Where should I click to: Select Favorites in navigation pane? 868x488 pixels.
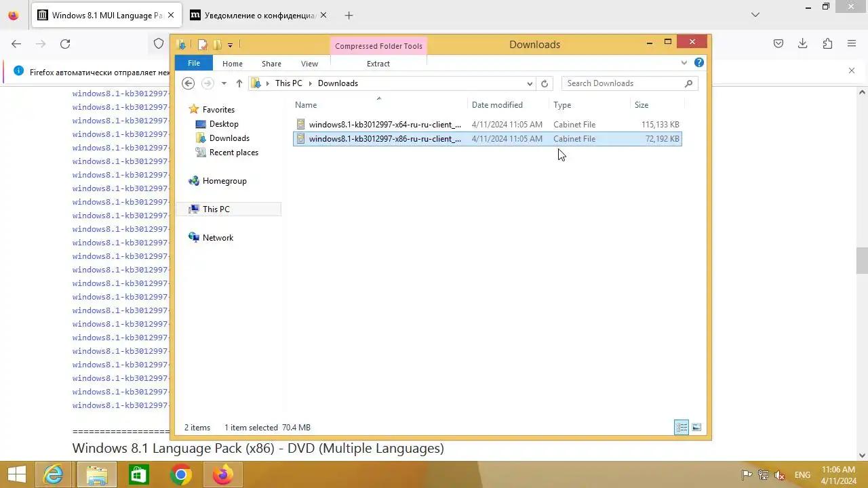click(x=218, y=110)
